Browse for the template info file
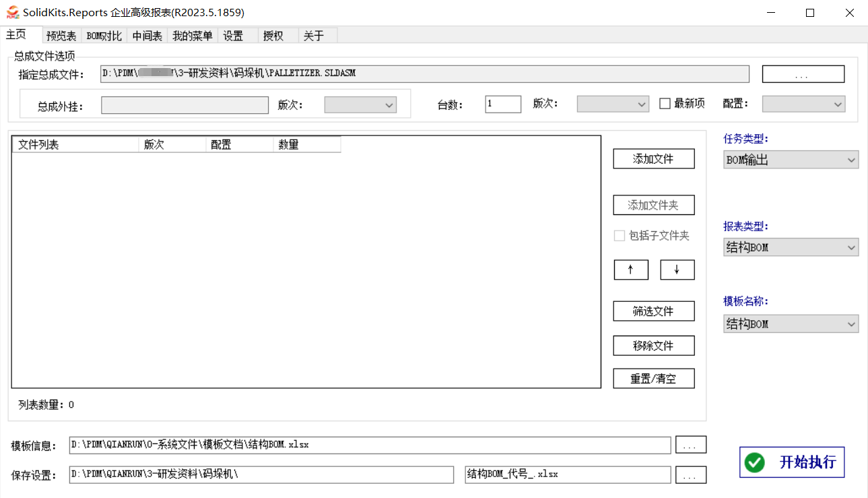 click(x=690, y=445)
